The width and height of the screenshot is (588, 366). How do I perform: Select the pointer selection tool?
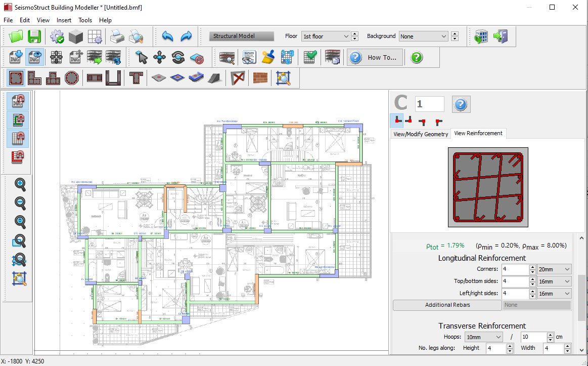point(142,57)
